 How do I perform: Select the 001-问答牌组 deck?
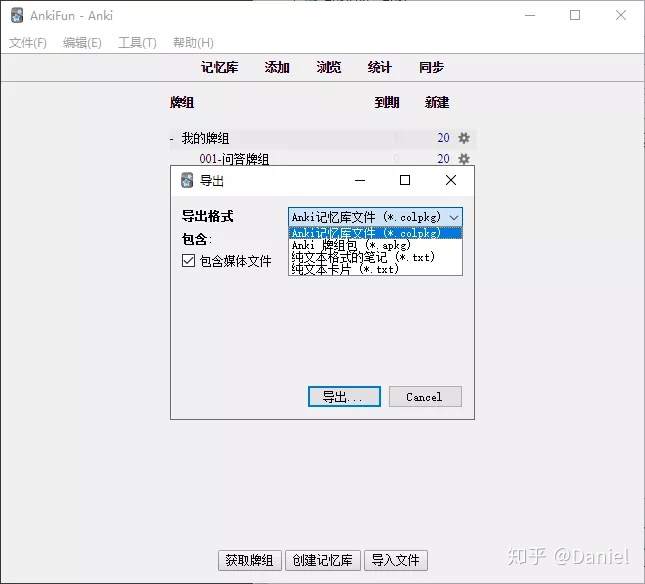(x=234, y=159)
